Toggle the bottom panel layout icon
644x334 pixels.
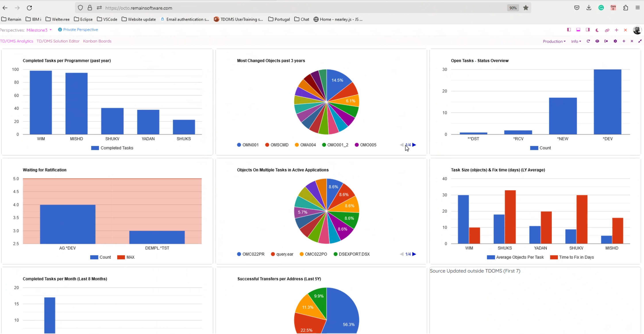point(578,30)
